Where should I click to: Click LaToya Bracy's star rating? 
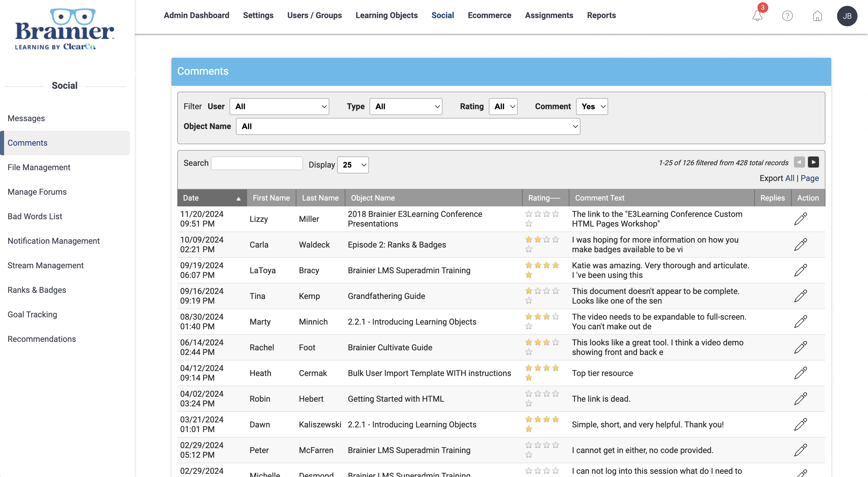pos(542,270)
